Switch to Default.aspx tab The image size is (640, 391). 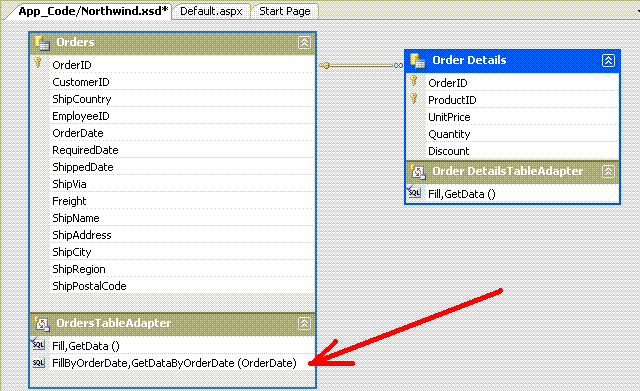211,11
